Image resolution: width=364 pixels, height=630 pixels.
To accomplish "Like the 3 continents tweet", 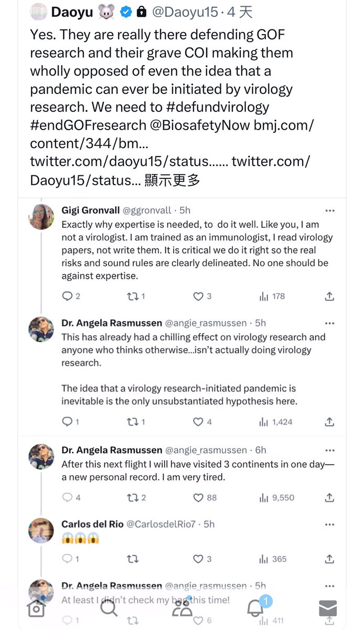I will pyautogui.click(x=198, y=497).
